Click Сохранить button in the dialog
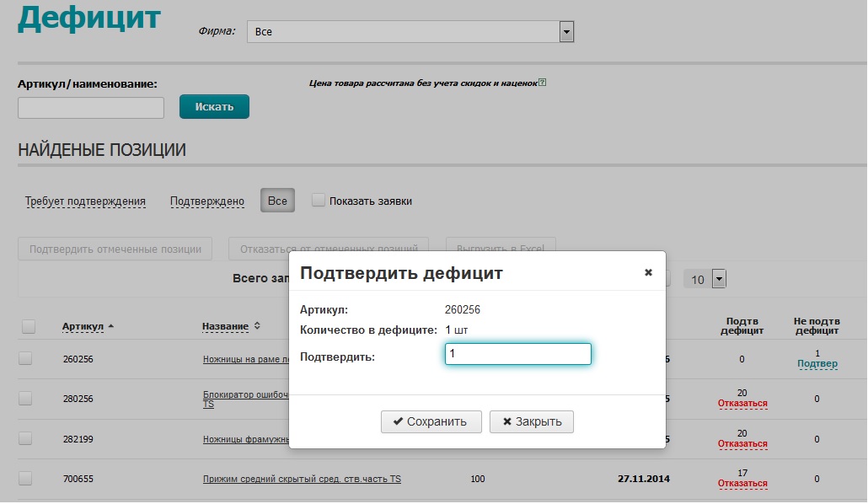This screenshot has width=868, height=504. point(431,421)
